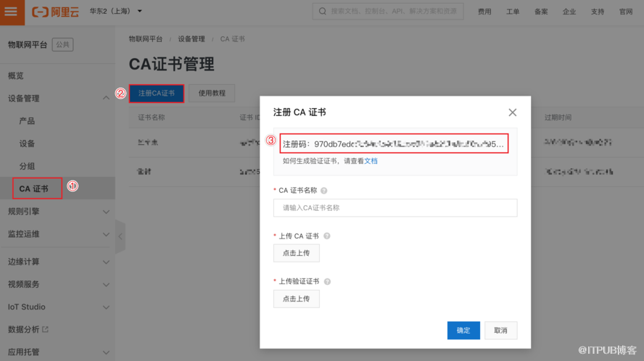The width and height of the screenshot is (644, 361).
Task: Click the Alibaba Cloud logo
Action: pyautogui.click(x=57, y=12)
